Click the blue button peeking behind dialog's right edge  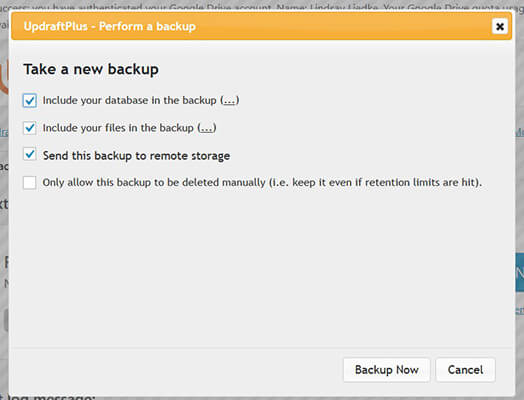[x=520, y=272]
